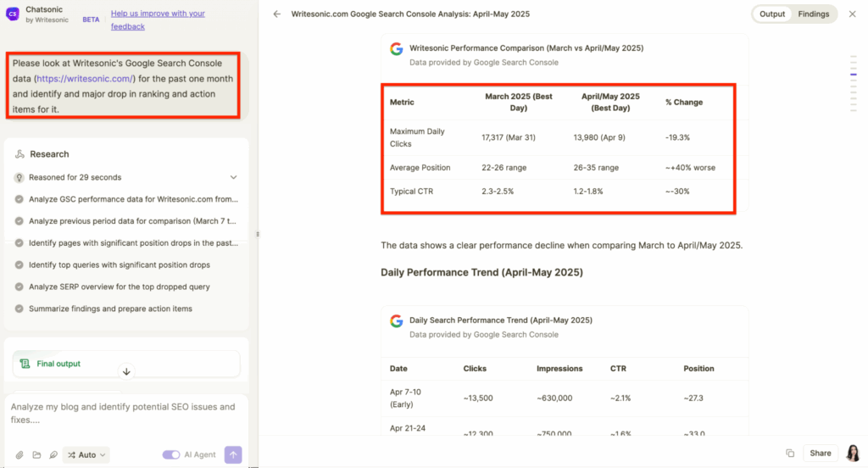The width and height of the screenshot is (868, 468).
Task: Switch to the Findings tab
Action: (813, 14)
